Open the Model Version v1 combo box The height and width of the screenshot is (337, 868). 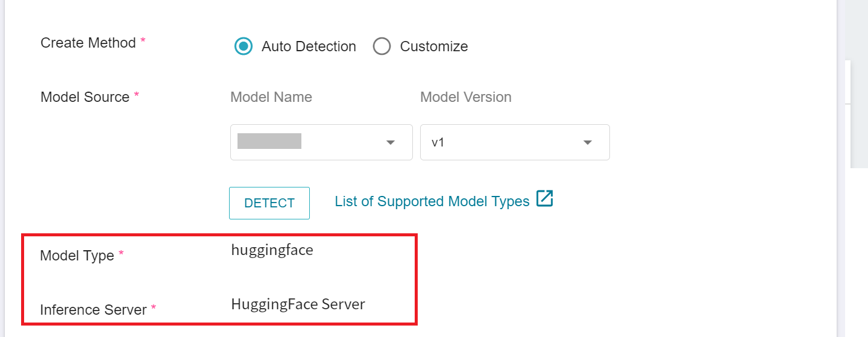pos(515,142)
